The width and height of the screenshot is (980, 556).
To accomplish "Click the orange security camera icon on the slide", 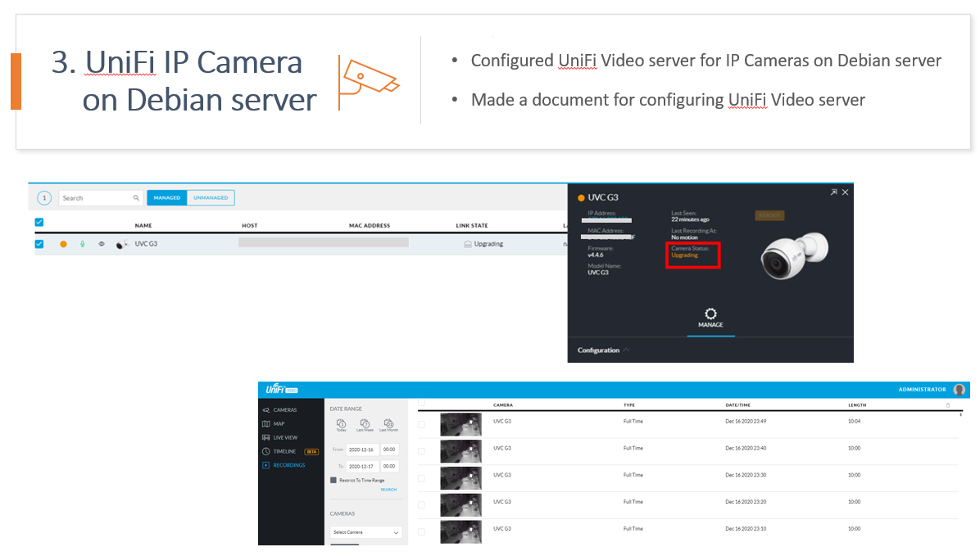I will coord(369,82).
